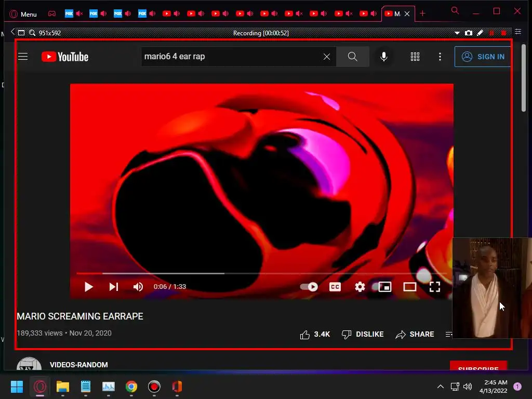Click recorder back arrow icon
This screenshot has width=532, height=399.
12,32
